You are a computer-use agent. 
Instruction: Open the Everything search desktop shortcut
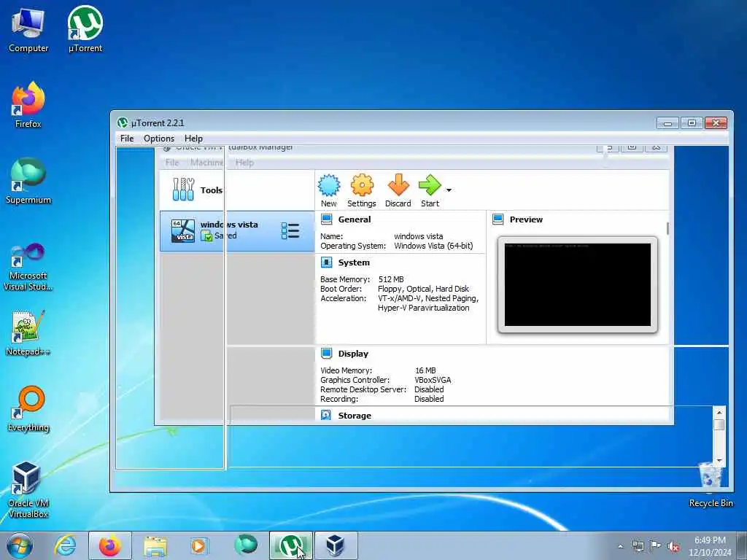coord(28,409)
